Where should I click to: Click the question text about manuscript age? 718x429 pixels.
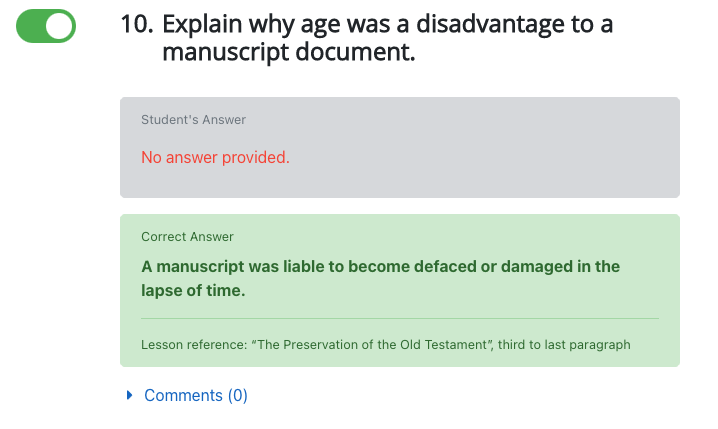pos(386,26)
